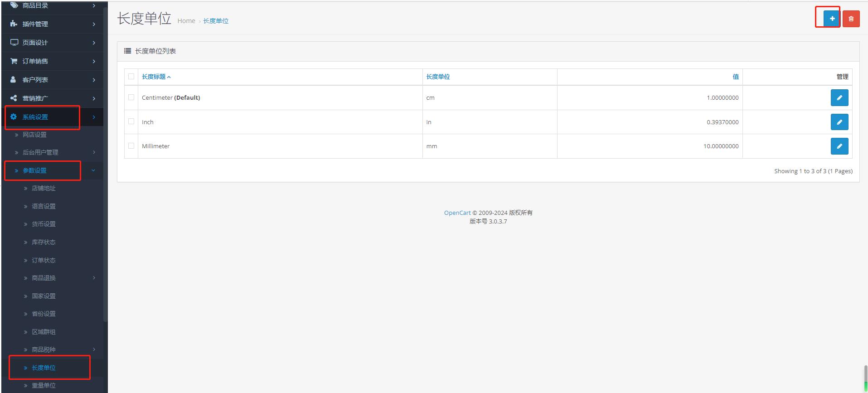Open the 重量单位 menu item
Image resolution: width=868 pixels, height=393 pixels.
point(44,385)
